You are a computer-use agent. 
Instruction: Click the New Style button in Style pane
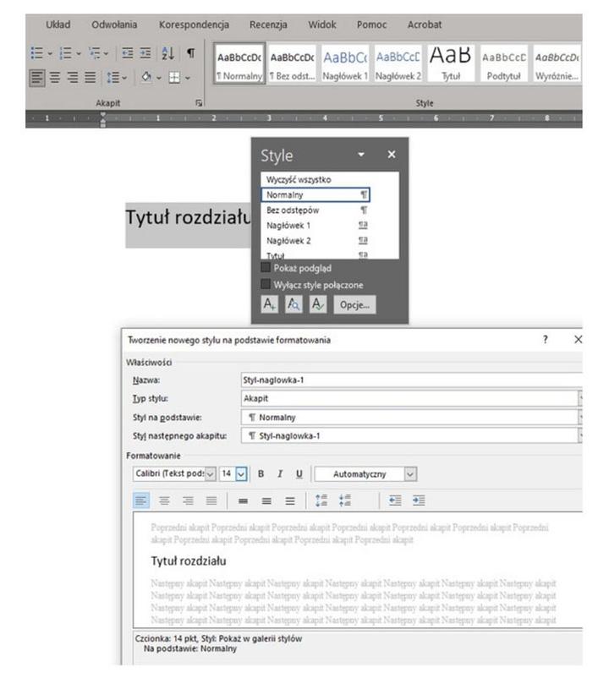tap(268, 305)
